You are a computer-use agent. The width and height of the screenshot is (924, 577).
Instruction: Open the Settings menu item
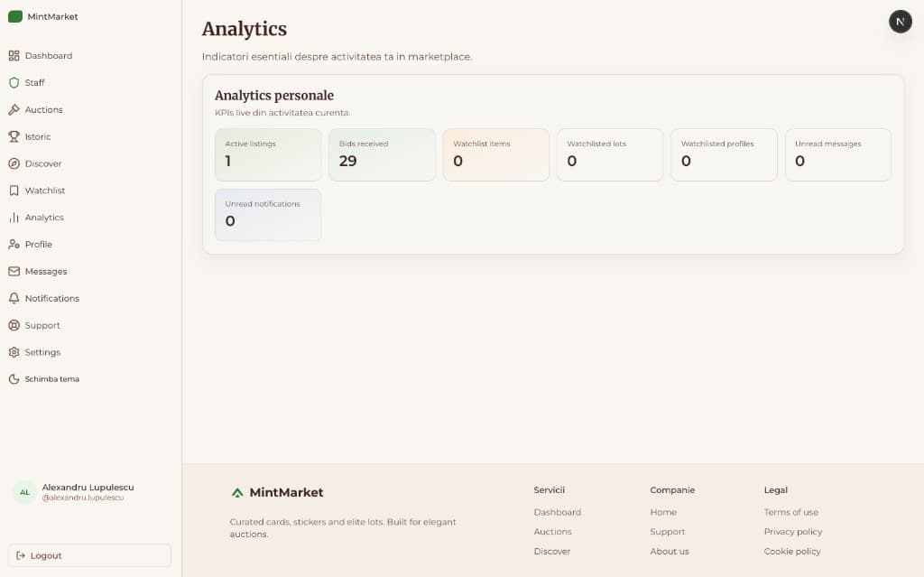point(42,352)
